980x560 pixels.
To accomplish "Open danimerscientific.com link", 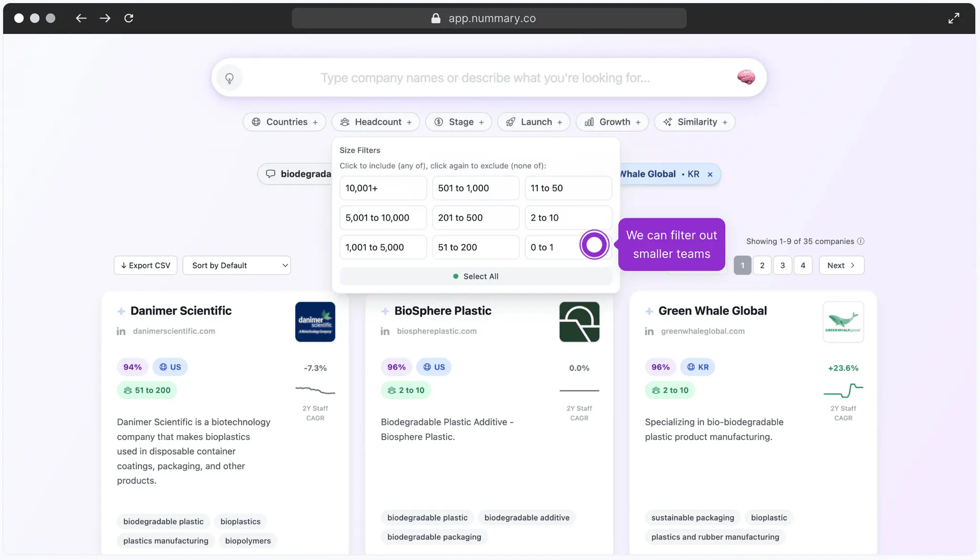I will [174, 331].
